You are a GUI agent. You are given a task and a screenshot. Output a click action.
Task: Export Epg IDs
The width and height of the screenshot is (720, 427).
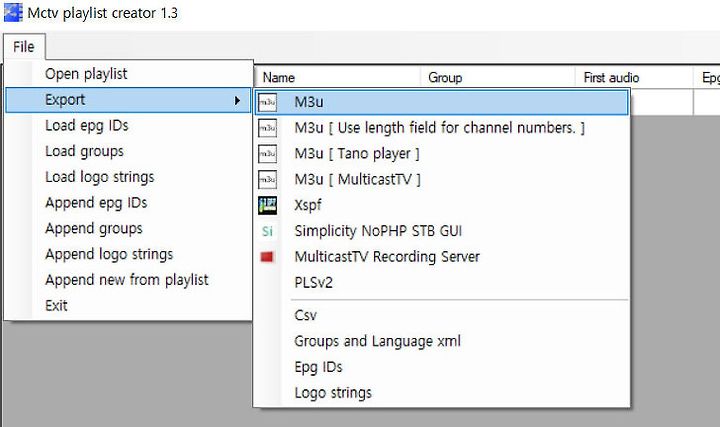(442, 367)
